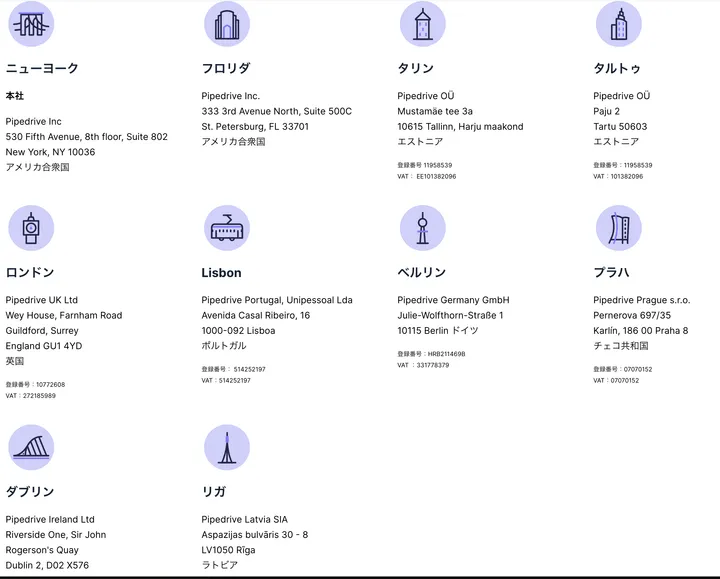
Task: Click the Lisbon office heading
Action: 221,273
